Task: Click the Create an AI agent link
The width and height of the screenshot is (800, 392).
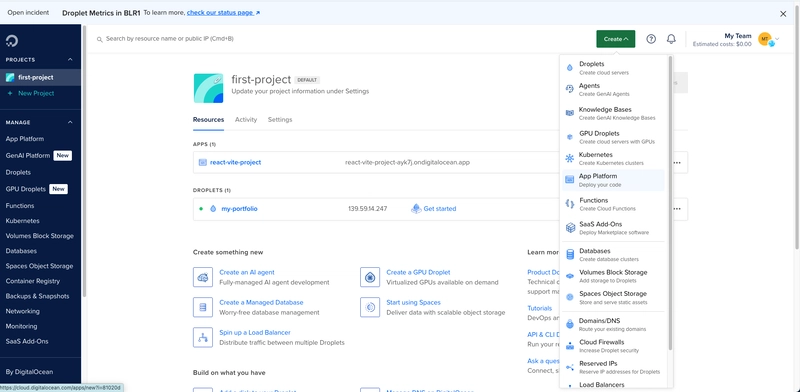Action: (246, 273)
